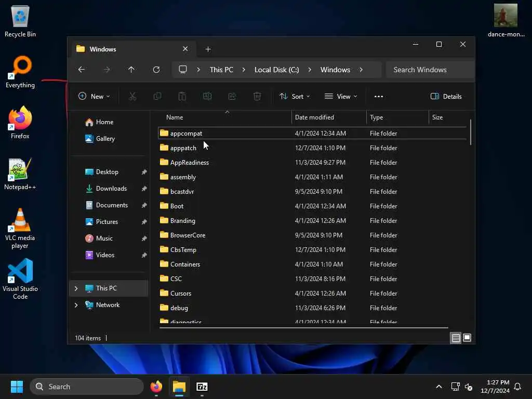Image resolution: width=532 pixels, height=399 pixels.
Task: Expand chevron after This PC in breadcrumb
Action: click(x=244, y=70)
